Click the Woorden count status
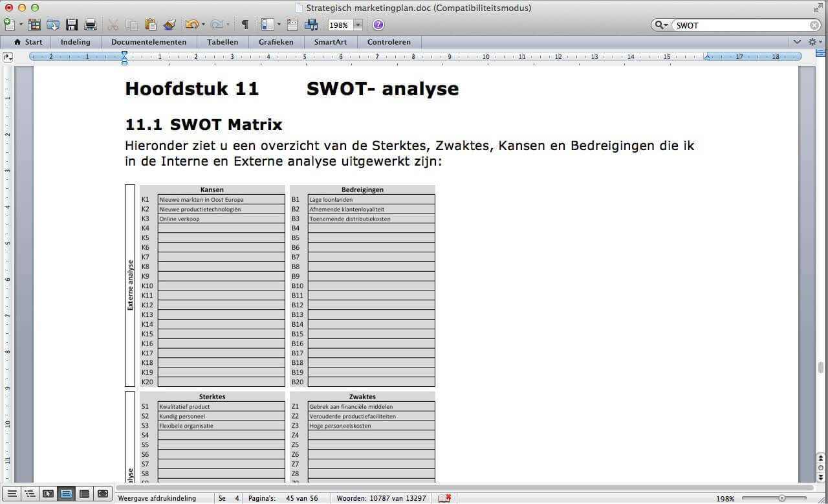Image resolution: width=828 pixels, height=504 pixels. pos(380,498)
